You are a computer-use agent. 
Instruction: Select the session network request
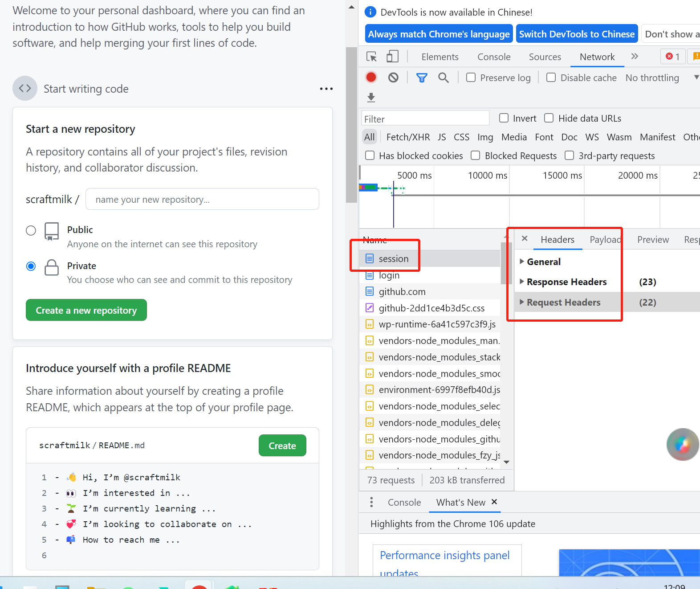(430, 259)
